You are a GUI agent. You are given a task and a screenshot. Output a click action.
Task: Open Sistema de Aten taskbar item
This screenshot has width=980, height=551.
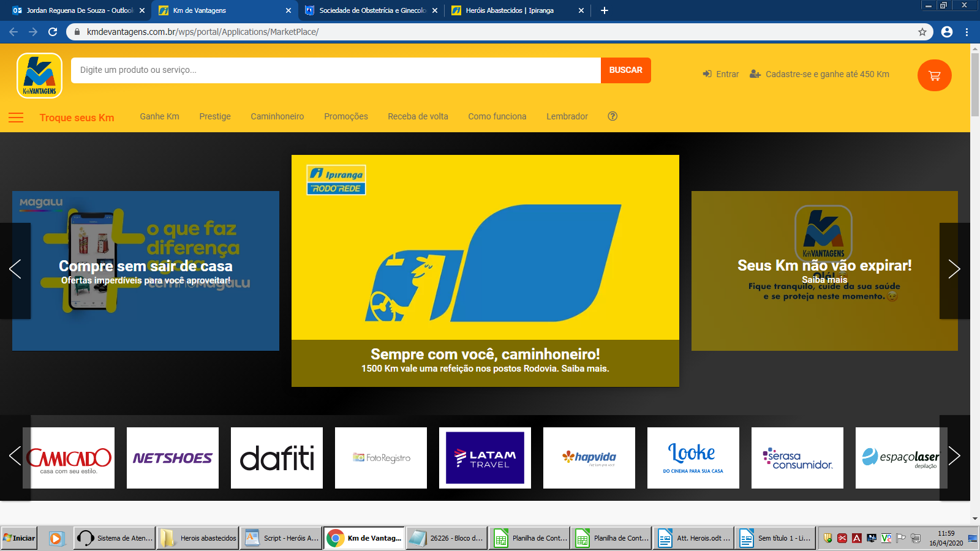(x=115, y=538)
